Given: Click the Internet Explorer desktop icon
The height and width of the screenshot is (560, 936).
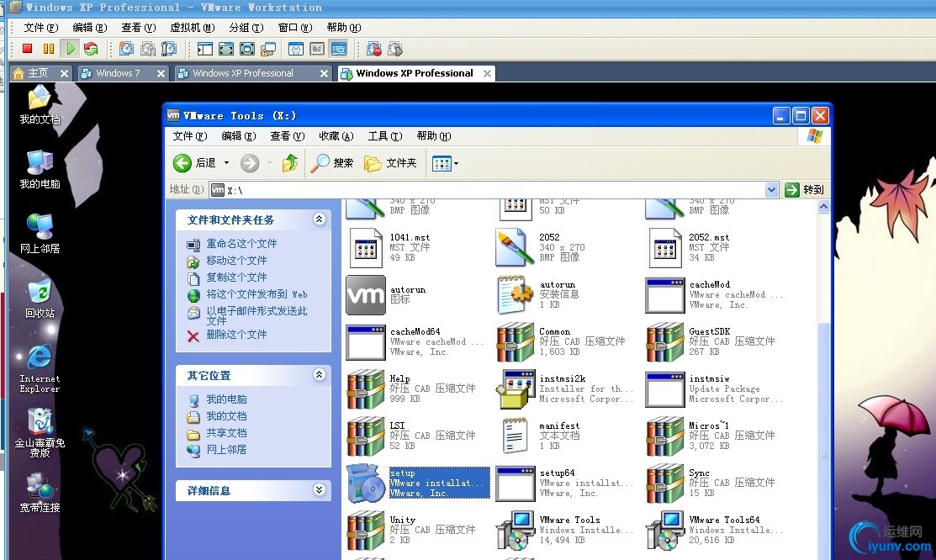Looking at the screenshot, I should (x=40, y=368).
